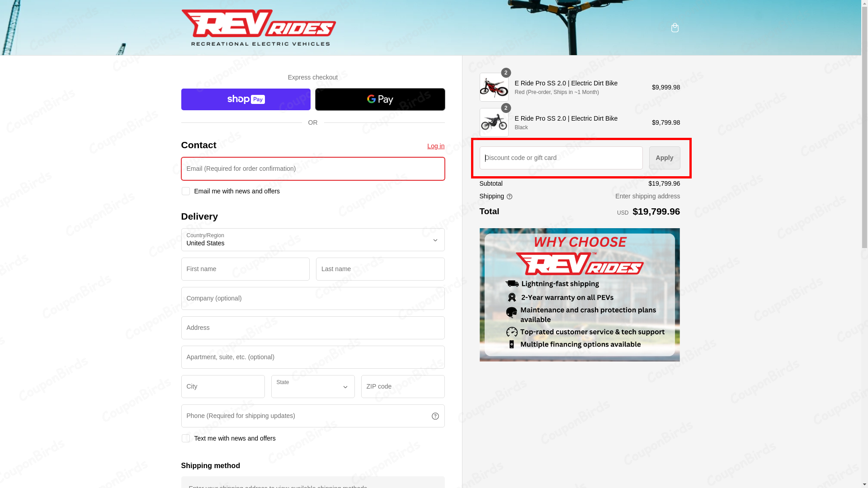This screenshot has height=488, width=868.
Task: Click the shipping info help icon
Action: point(509,197)
